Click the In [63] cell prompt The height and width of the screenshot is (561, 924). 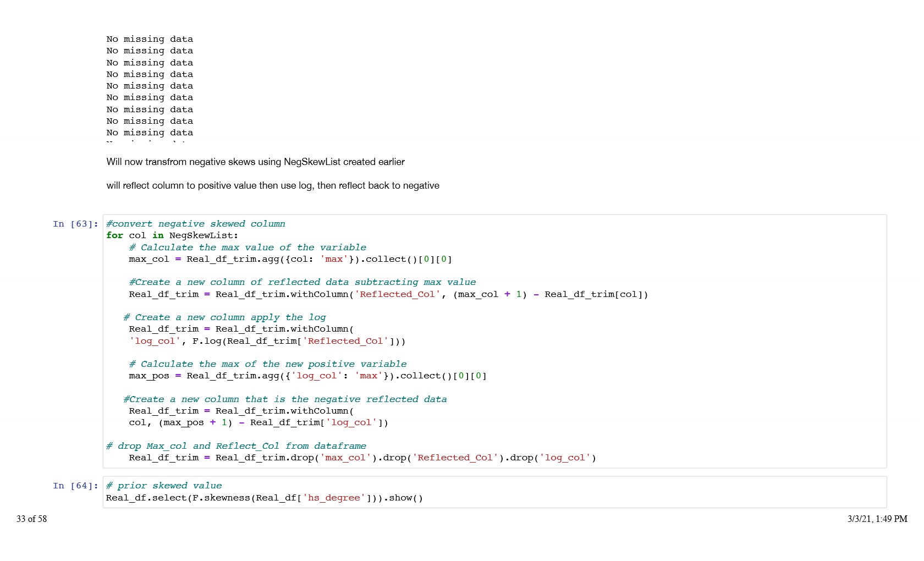pos(75,224)
